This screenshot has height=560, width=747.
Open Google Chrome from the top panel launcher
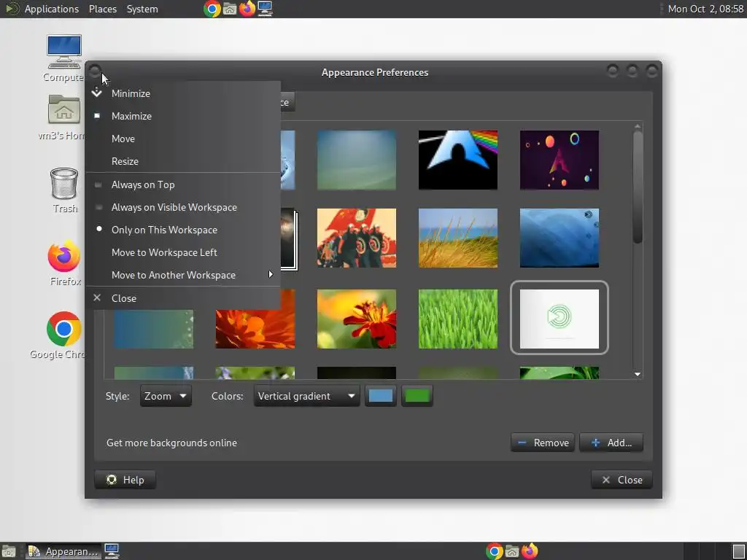coord(212,9)
